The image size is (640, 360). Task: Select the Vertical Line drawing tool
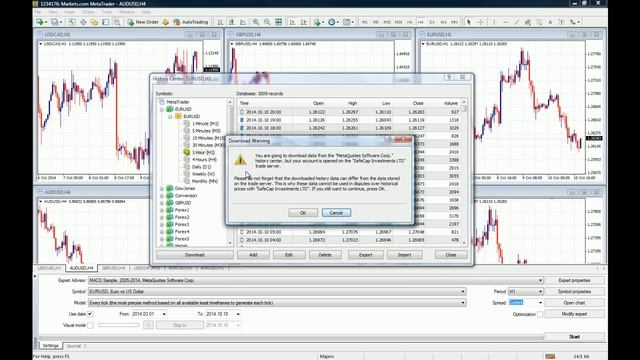pos(494,22)
